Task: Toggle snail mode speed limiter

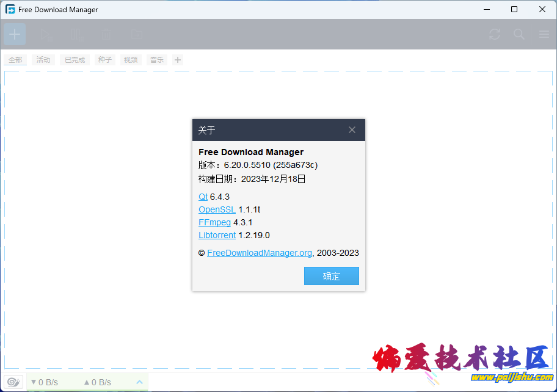Action: point(14,382)
